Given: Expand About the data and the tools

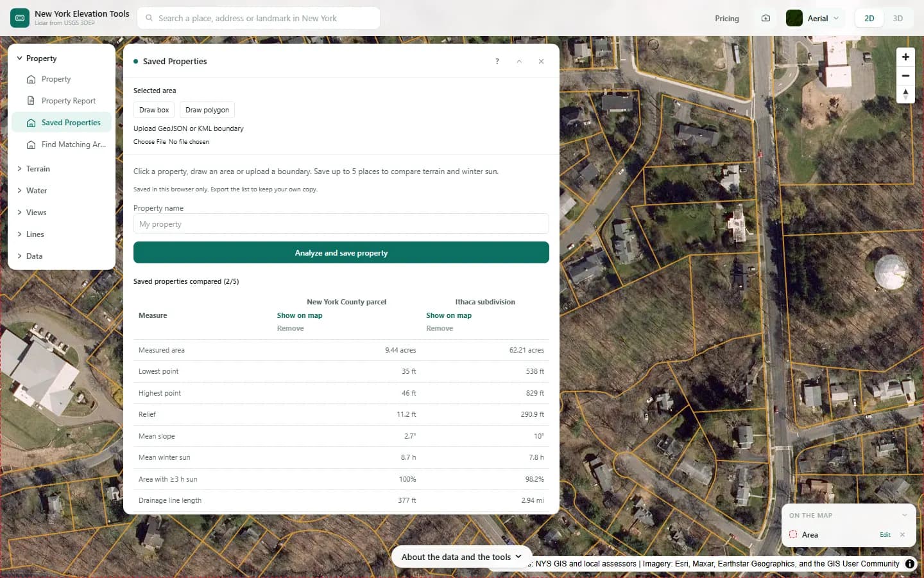Looking at the screenshot, I should tap(461, 557).
